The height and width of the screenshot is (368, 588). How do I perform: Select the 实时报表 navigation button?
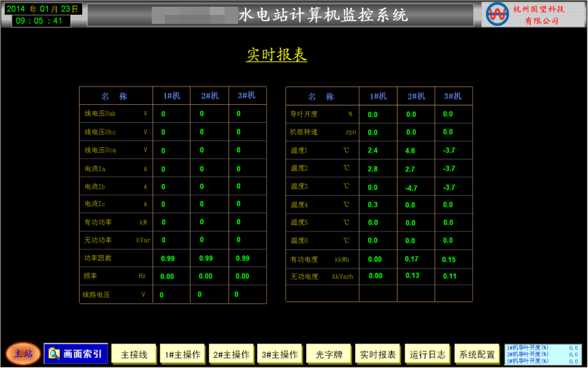tap(378, 354)
